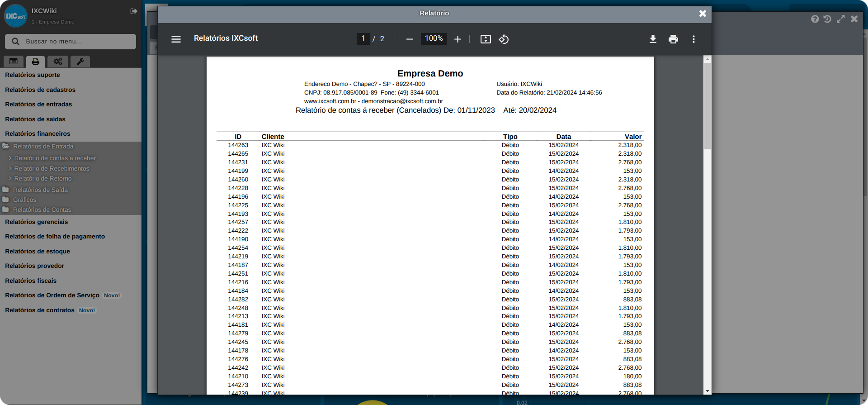Open the PDF viewer sidebar menu
This screenshot has height=405, width=868.
(x=176, y=39)
